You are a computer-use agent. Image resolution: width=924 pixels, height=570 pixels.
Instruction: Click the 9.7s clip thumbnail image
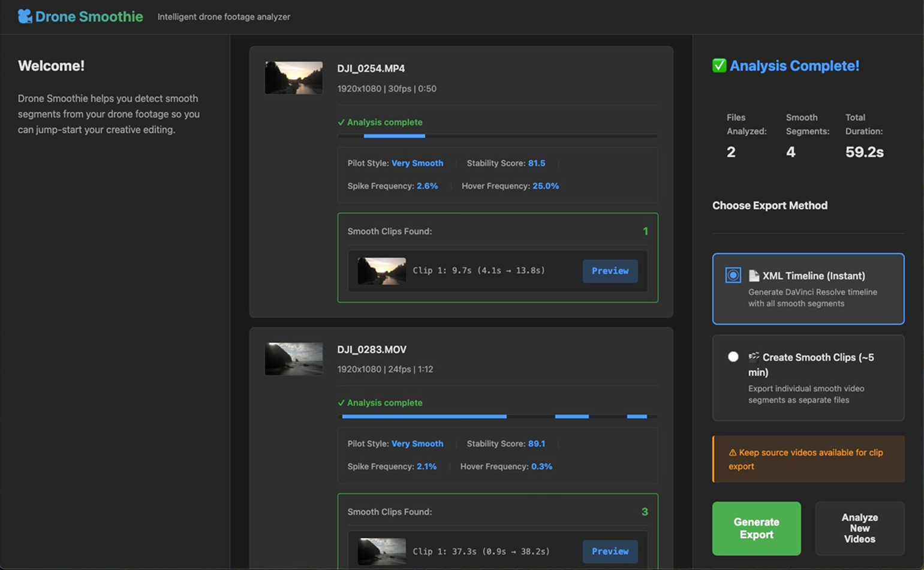coord(382,271)
